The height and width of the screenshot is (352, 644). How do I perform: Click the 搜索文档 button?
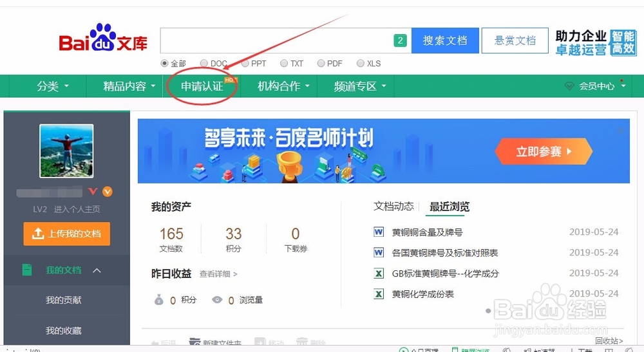(445, 41)
